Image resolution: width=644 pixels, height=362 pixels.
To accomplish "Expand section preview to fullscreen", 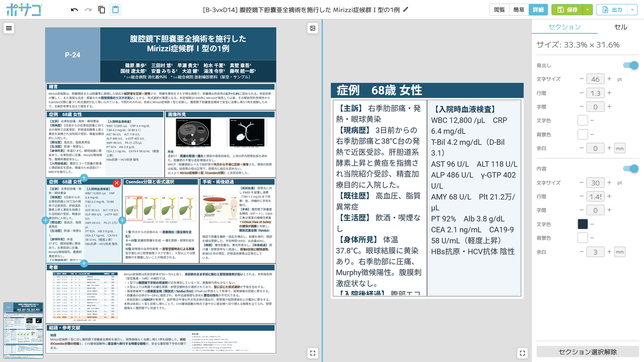I will click(522, 353).
